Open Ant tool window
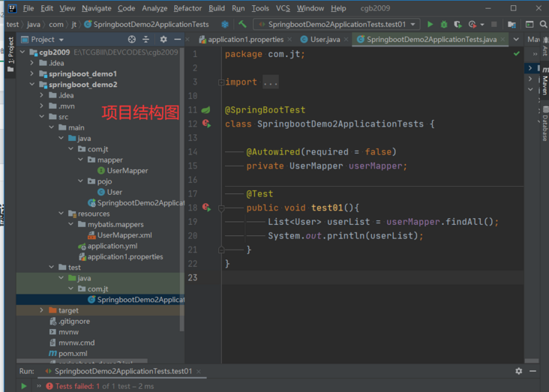Viewport: 549px width, 392px height. coord(544,47)
